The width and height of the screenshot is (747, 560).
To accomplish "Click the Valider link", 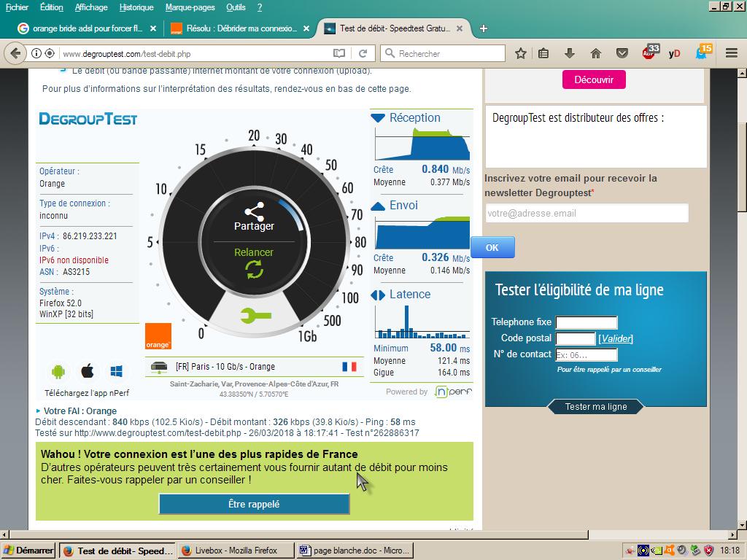I will point(616,338).
